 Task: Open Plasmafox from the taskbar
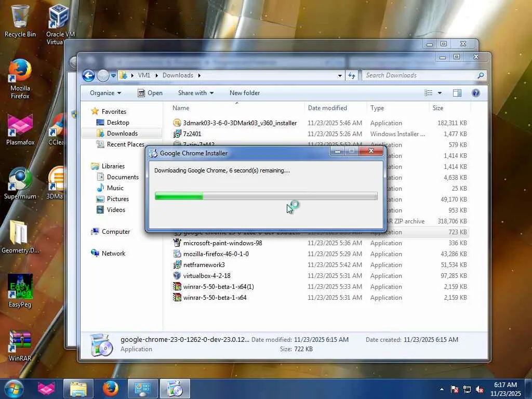(46, 389)
